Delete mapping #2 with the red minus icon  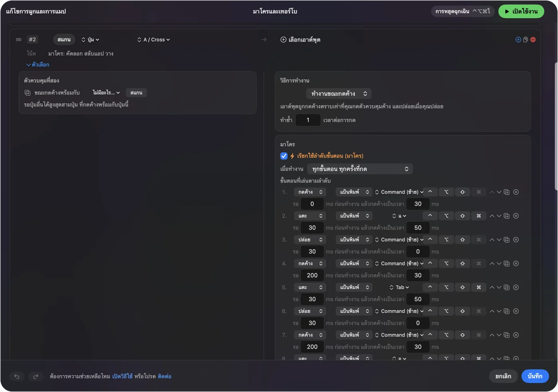click(x=533, y=39)
